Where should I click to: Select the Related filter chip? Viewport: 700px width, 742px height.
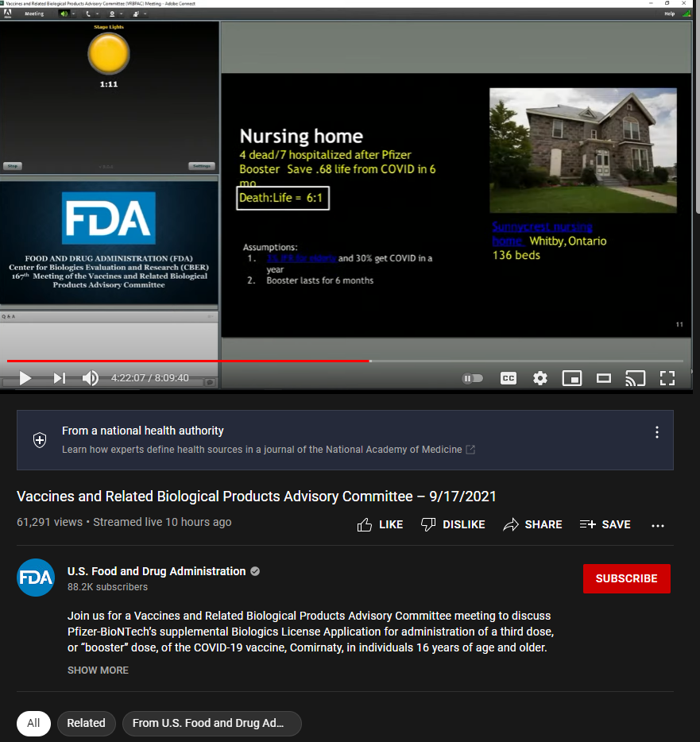tap(86, 723)
